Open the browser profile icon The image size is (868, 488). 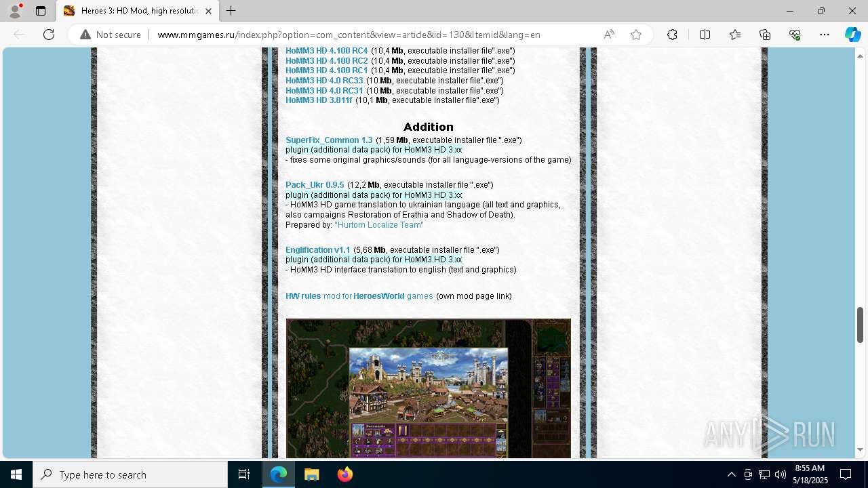point(15,11)
